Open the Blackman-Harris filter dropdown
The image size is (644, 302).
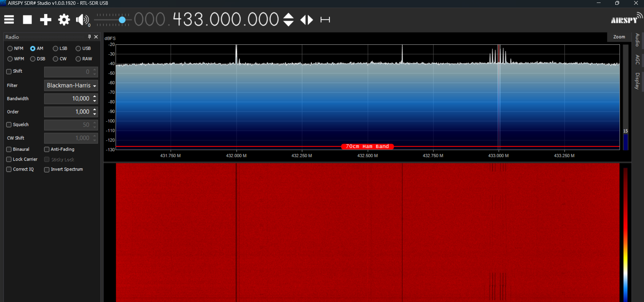(x=94, y=85)
